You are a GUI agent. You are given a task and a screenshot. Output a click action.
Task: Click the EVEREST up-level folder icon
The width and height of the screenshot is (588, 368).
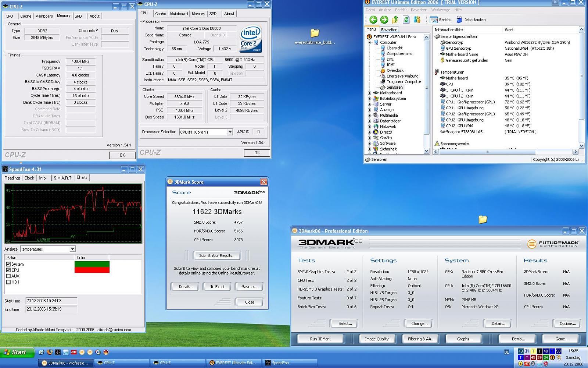pyautogui.click(x=395, y=20)
